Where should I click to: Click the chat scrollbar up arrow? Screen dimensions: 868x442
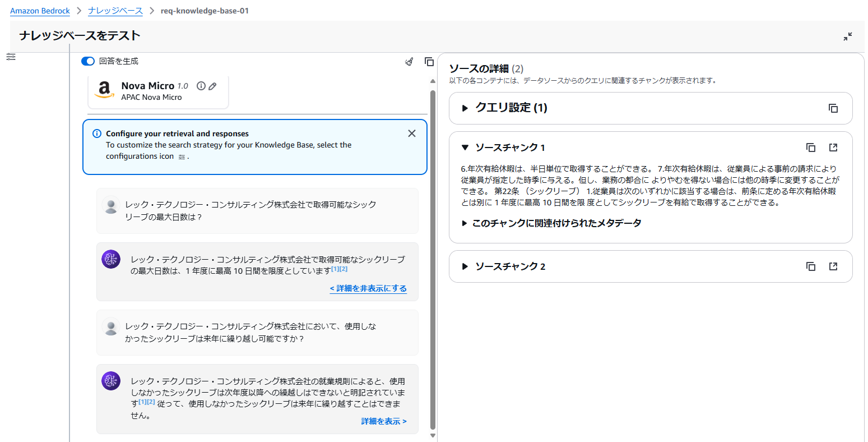[433, 81]
